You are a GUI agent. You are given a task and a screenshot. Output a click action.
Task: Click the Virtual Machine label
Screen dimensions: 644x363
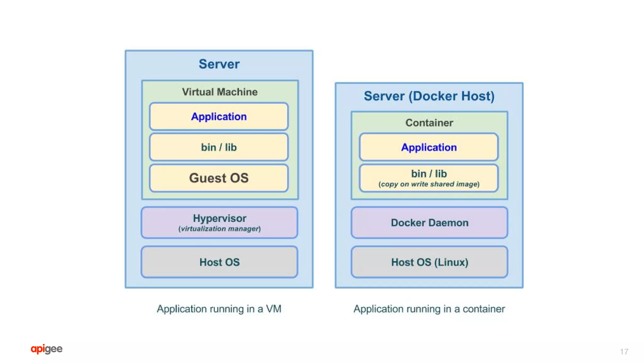click(x=220, y=92)
